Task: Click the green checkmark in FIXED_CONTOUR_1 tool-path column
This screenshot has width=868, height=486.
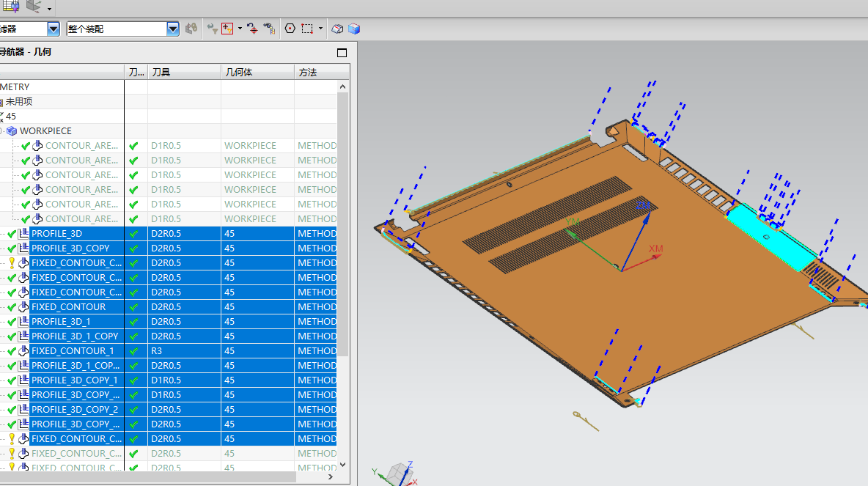Action: (133, 351)
